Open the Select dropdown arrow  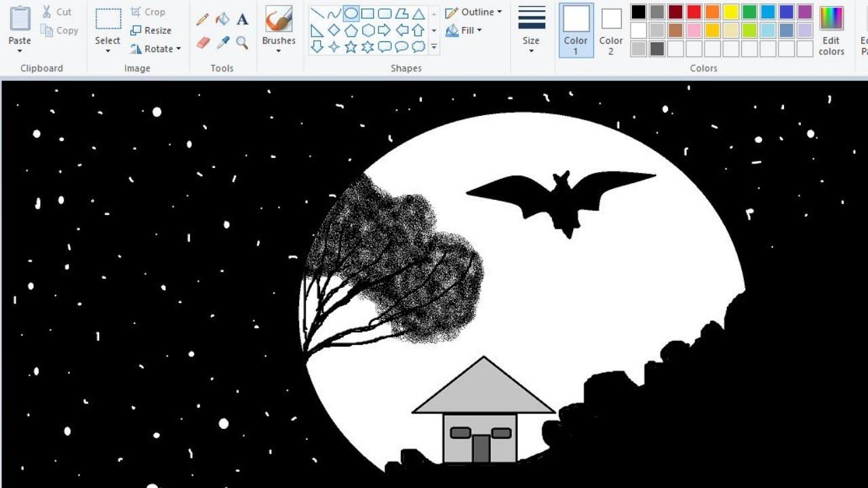108,51
